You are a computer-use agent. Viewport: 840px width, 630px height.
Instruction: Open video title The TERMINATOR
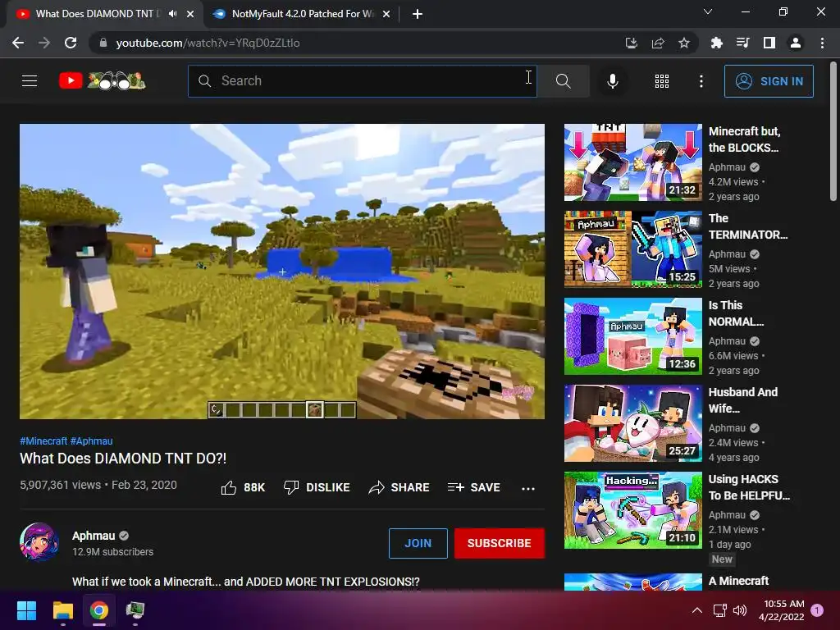tap(748, 226)
